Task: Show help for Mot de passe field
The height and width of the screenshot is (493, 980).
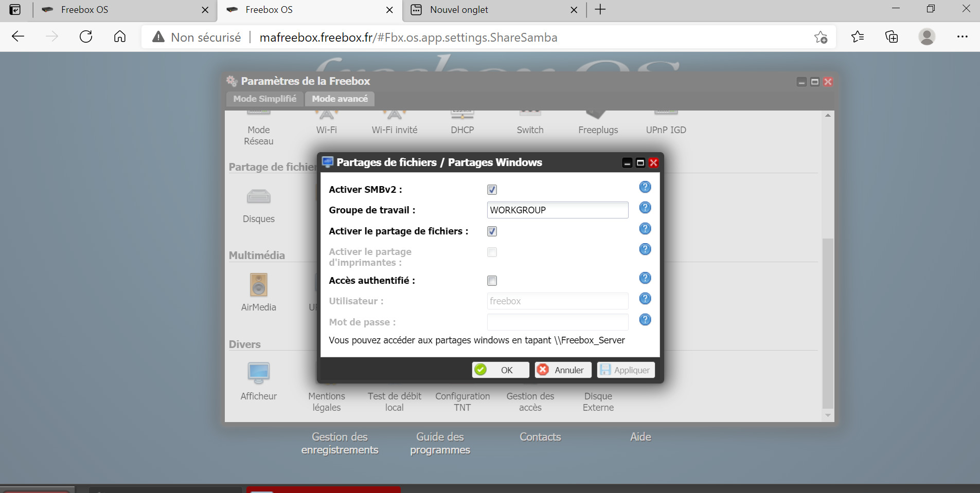Action: (x=645, y=320)
